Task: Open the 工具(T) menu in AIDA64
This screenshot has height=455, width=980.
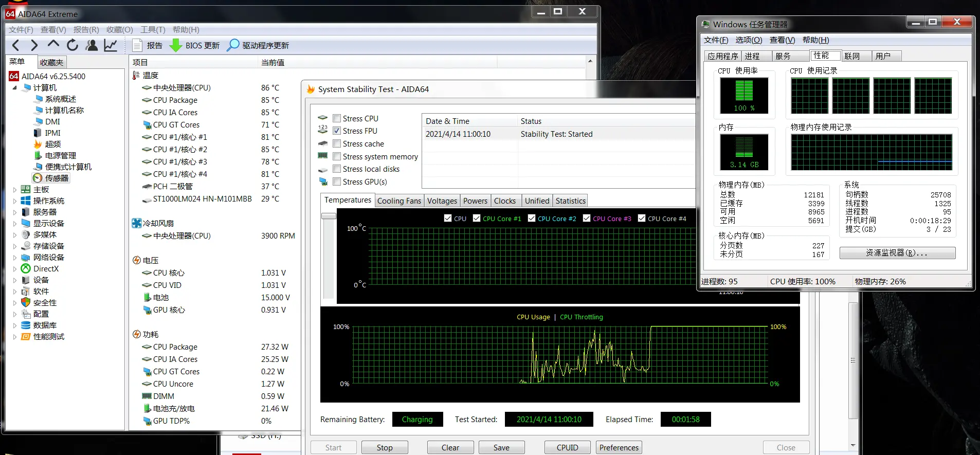Action: pyautogui.click(x=153, y=30)
